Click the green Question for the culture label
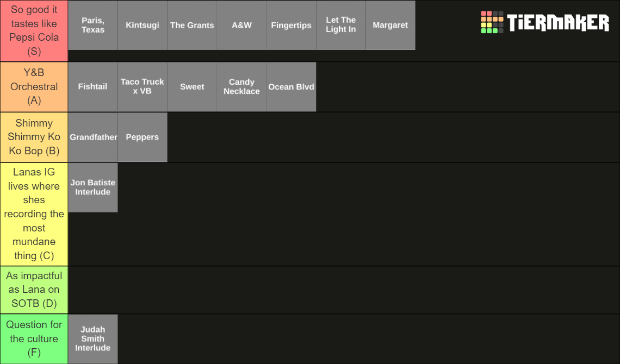The image size is (620, 364). pos(34,339)
